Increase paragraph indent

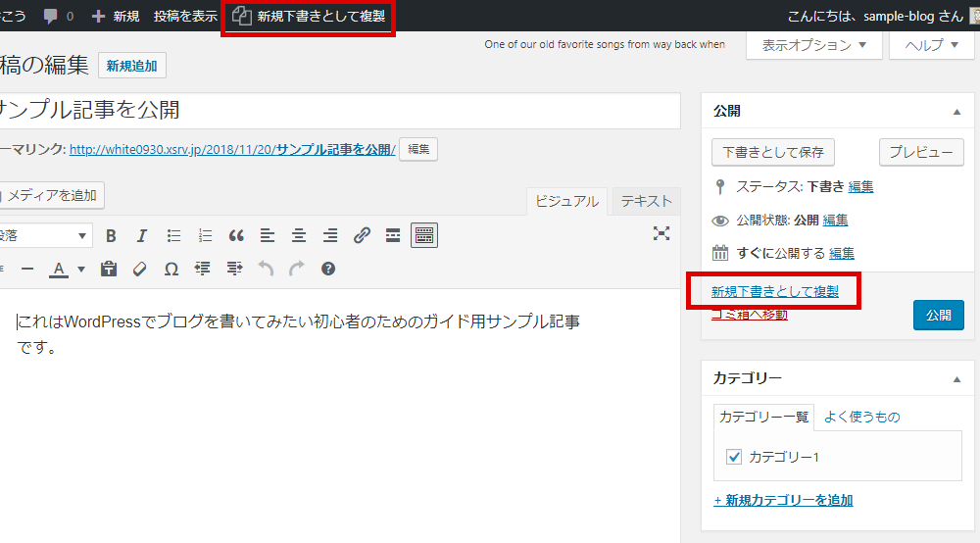pos(234,269)
